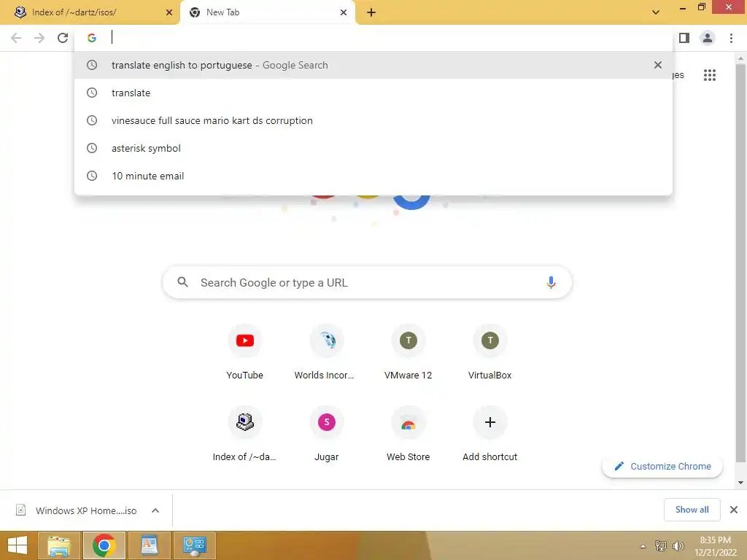Open the WordPad document taskbar icon

(149, 545)
